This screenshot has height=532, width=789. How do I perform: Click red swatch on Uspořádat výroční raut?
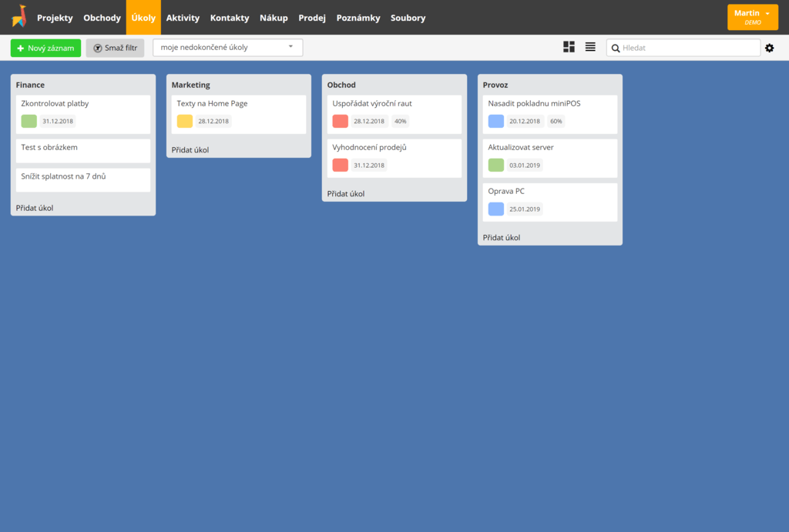tap(341, 121)
